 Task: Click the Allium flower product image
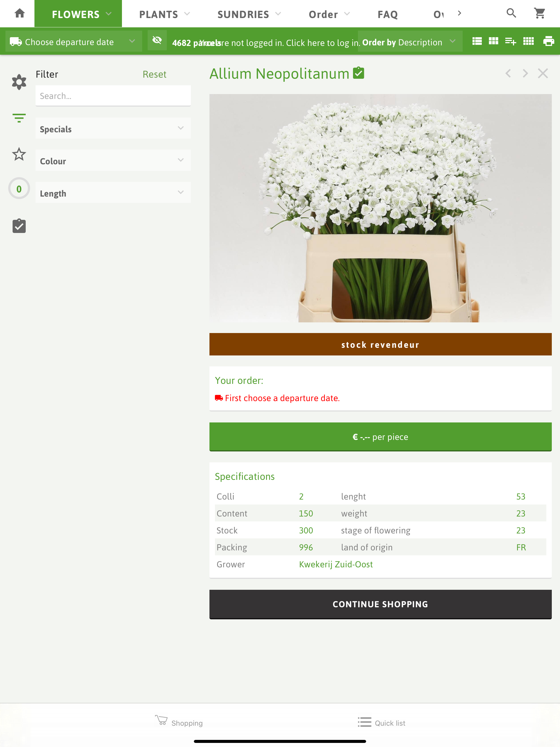[380, 208]
